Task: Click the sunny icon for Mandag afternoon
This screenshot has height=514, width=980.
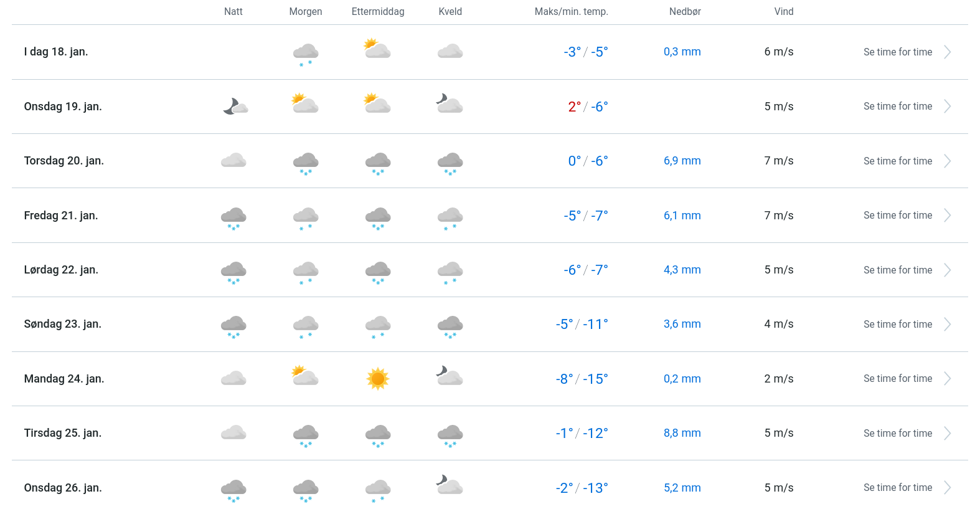Action: click(x=377, y=379)
